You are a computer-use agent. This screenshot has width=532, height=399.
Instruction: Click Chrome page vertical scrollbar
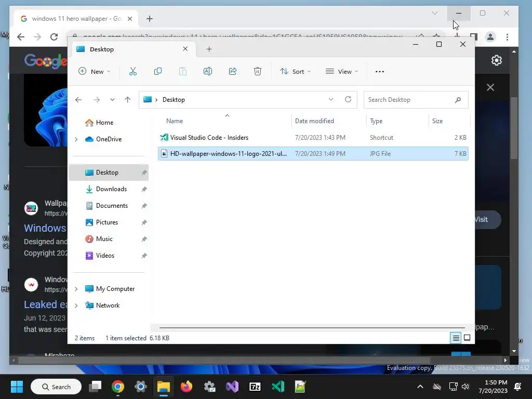point(514,128)
